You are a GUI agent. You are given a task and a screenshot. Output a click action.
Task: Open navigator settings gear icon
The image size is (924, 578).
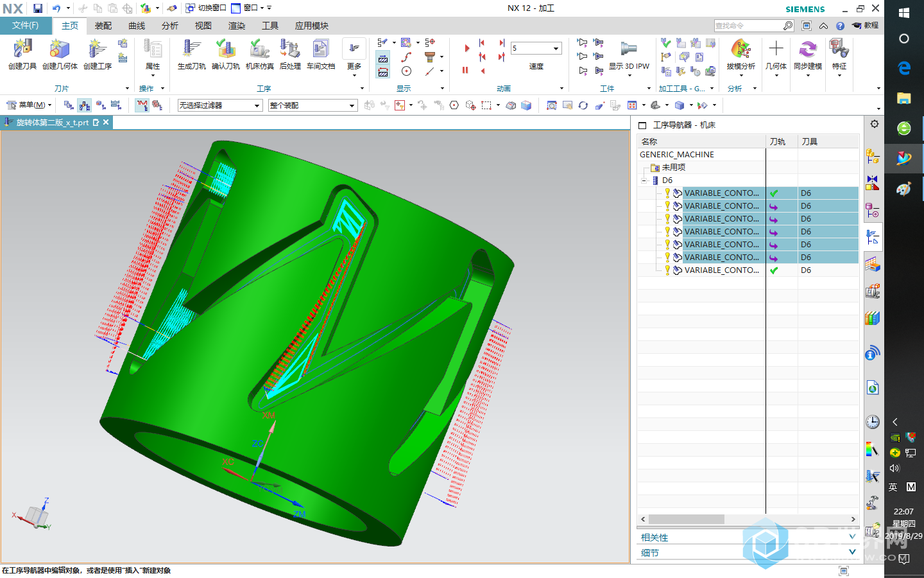(874, 124)
